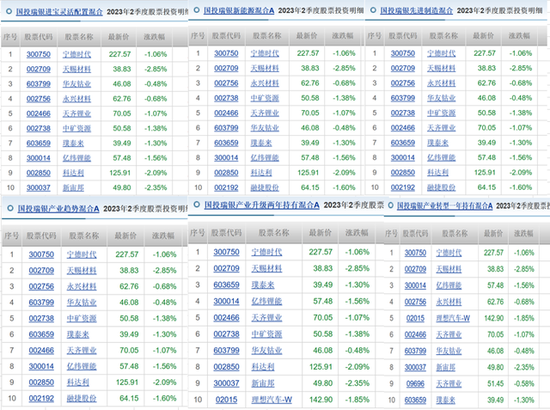Click code 002466 in 产业升级两年持有 table

point(226,318)
